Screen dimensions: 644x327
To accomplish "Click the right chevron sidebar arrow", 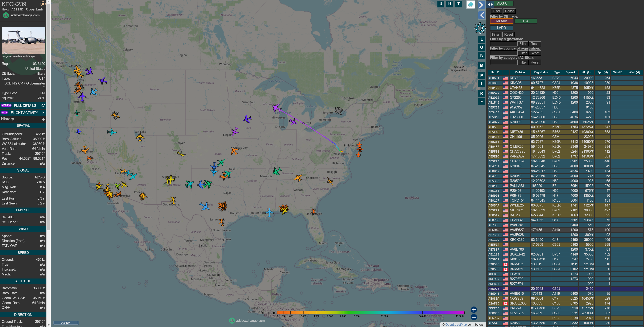I will click(482, 5).
